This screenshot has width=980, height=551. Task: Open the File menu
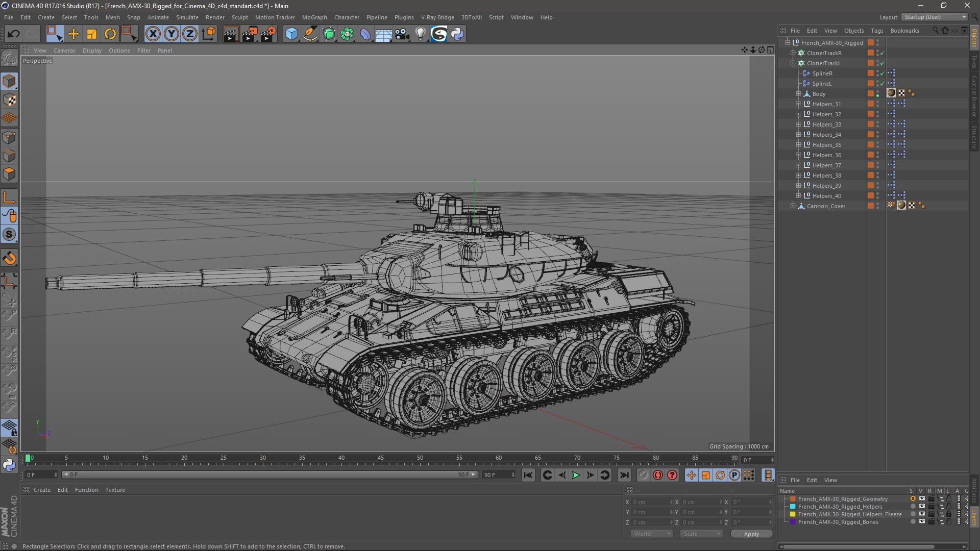[x=9, y=17]
